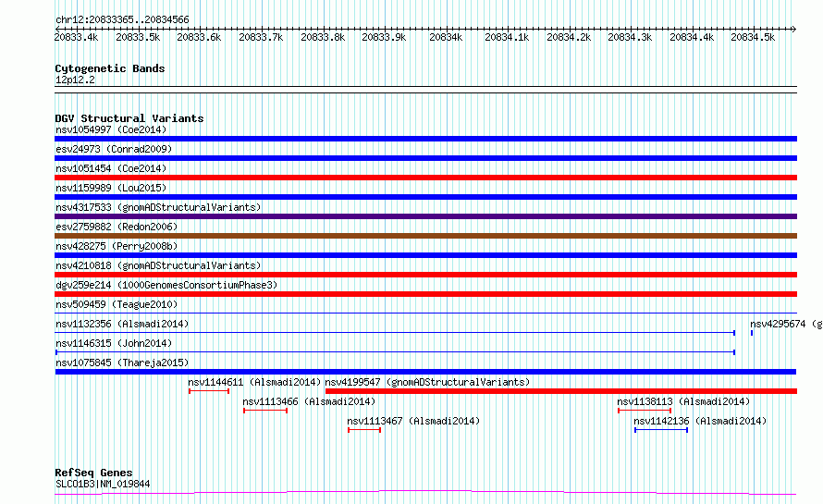
Task: Open nsv1144611 (Alsmadi2014) label
Action: pyautogui.click(x=254, y=382)
